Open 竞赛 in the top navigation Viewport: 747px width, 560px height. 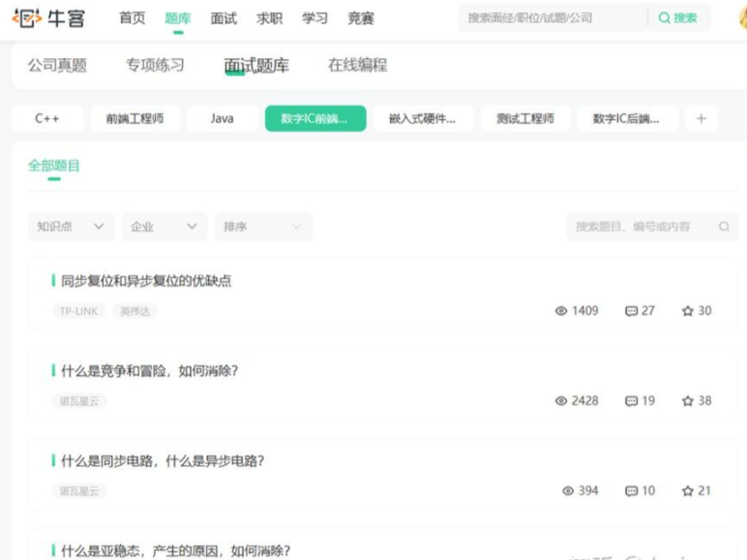point(361,18)
